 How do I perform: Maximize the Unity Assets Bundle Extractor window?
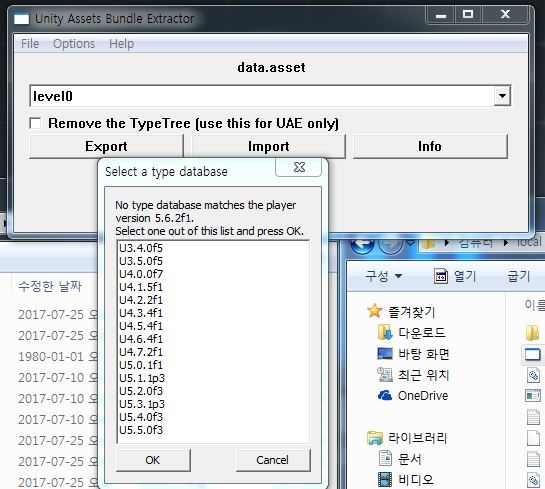[468, 15]
